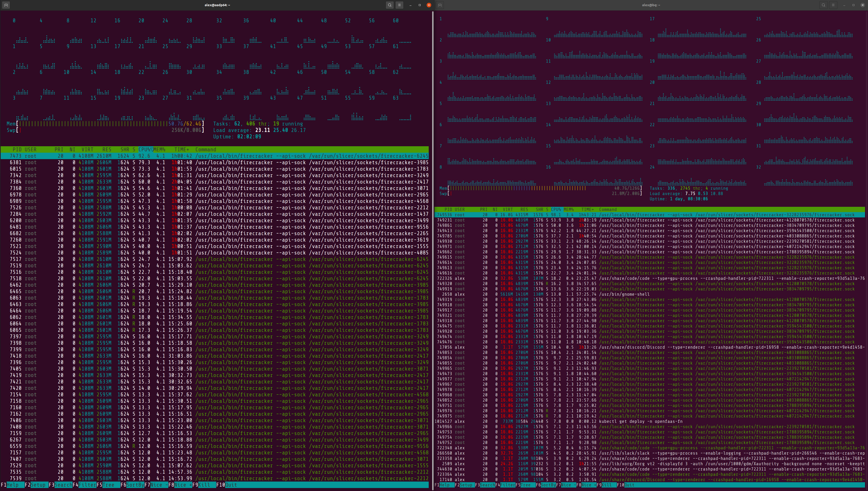Sort by PID column header in alex@aadp64 htop
868x491 pixels.
17,149
